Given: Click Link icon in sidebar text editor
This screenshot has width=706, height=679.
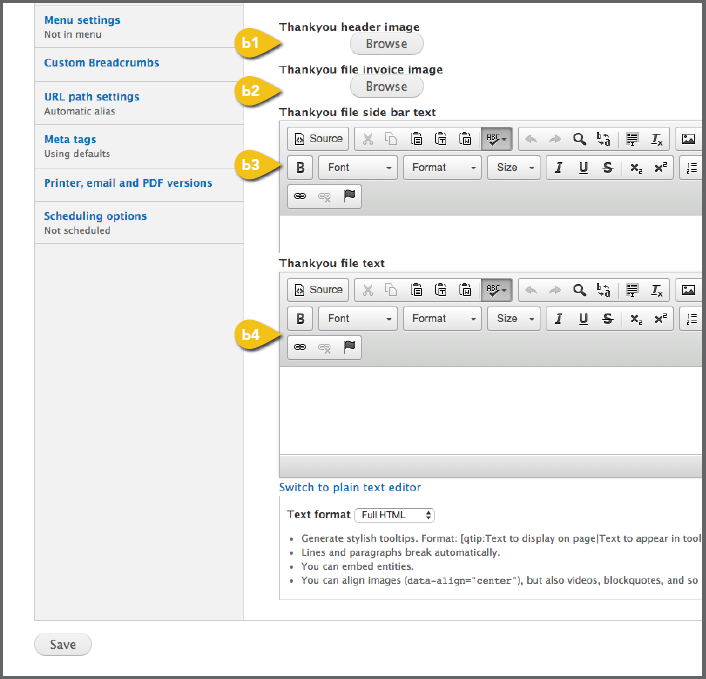Looking at the screenshot, I should (300, 196).
